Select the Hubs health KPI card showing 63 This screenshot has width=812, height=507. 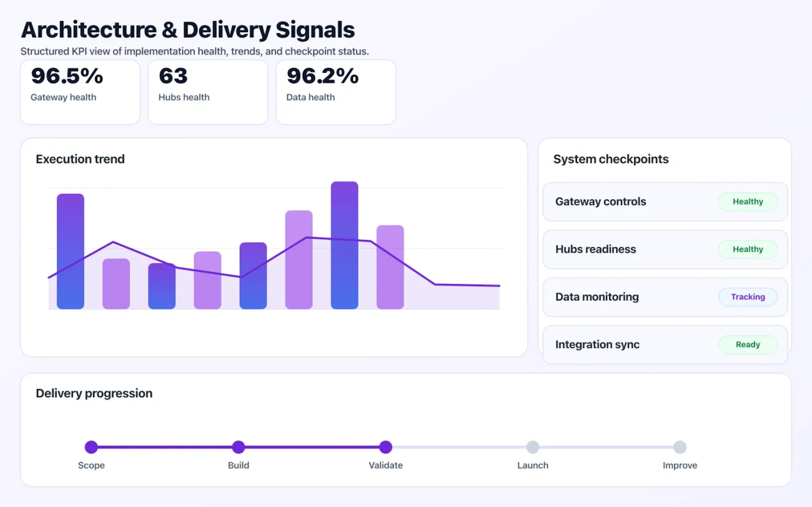pyautogui.click(x=208, y=91)
